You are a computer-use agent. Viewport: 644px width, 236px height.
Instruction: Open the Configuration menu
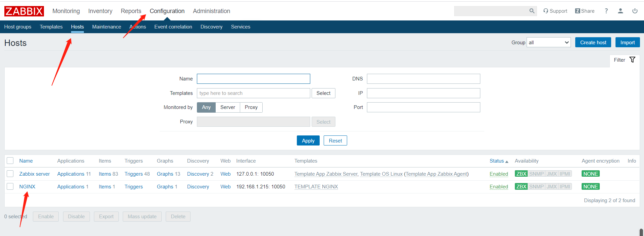(167, 11)
